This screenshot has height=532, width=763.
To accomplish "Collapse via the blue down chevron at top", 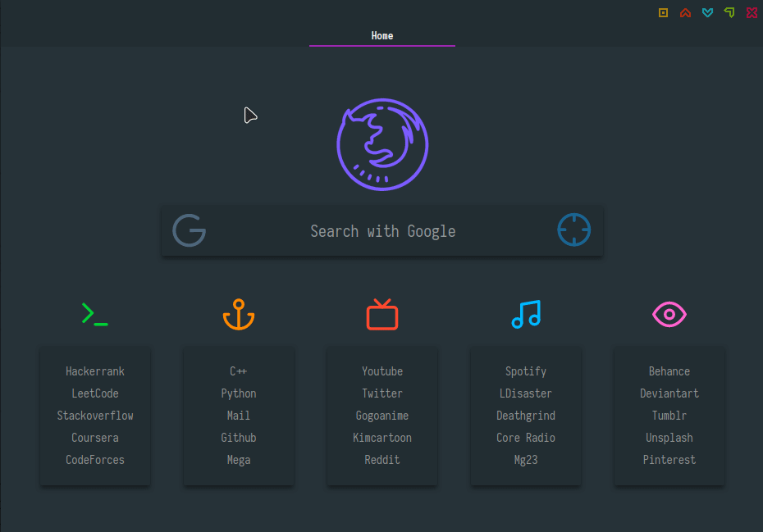I will coord(707,12).
